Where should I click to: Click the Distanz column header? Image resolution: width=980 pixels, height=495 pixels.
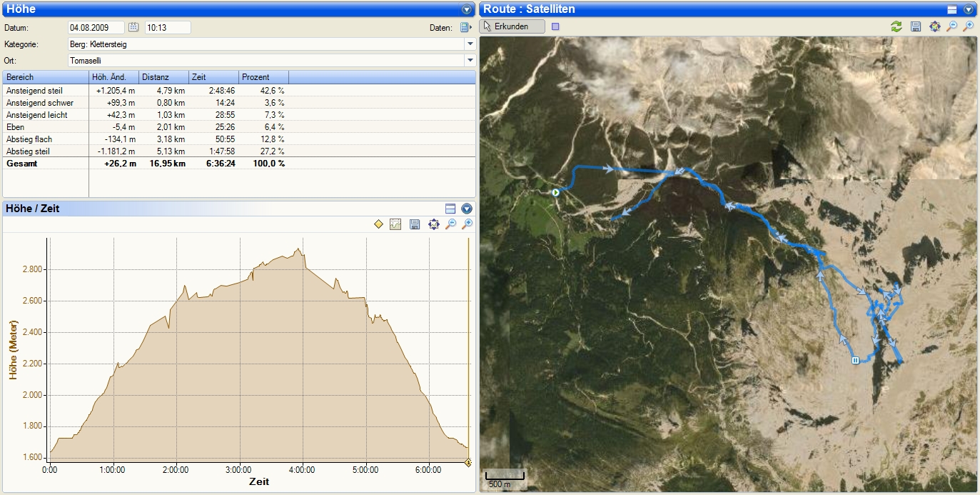[x=163, y=77]
